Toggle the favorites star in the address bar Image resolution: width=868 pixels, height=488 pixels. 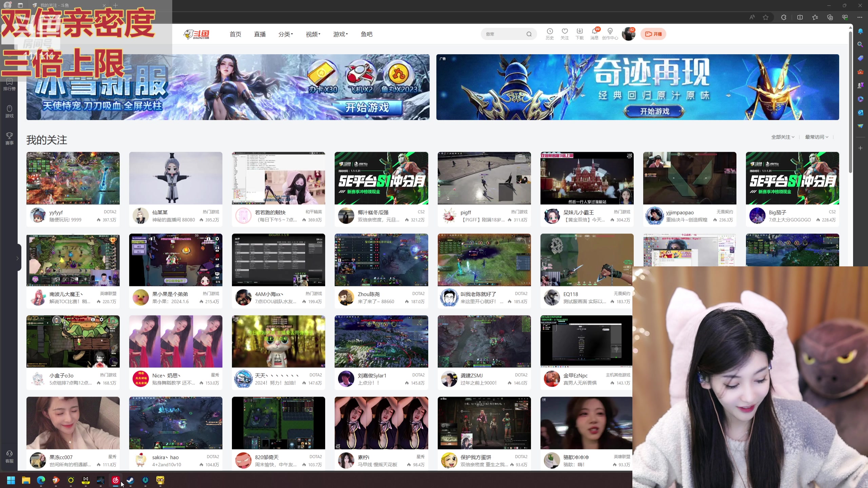[765, 17]
